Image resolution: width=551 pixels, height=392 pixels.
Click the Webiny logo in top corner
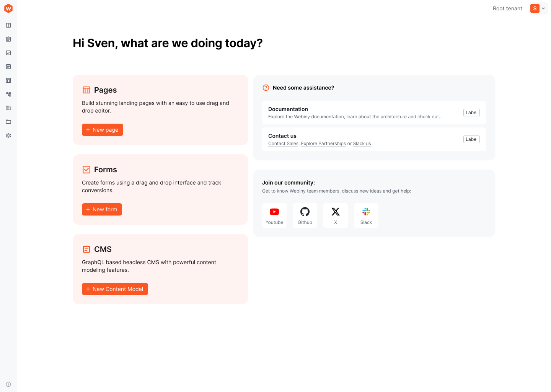[8, 8]
